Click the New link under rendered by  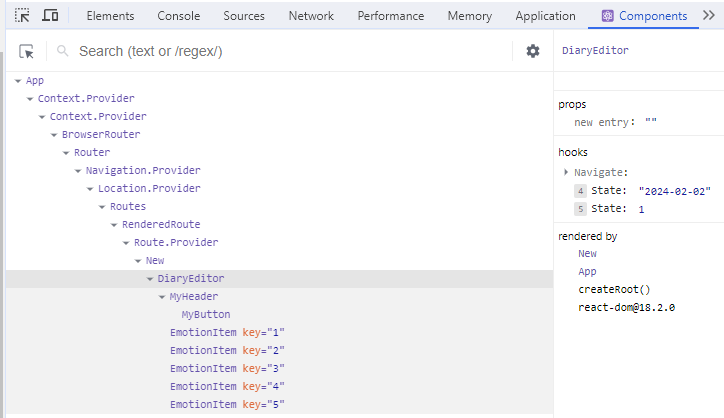pyautogui.click(x=587, y=254)
